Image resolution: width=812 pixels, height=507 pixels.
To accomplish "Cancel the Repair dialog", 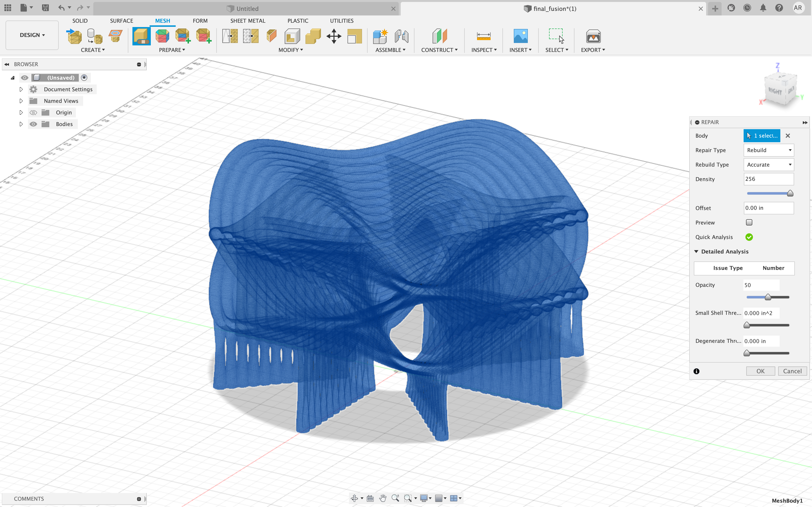I will pos(792,371).
